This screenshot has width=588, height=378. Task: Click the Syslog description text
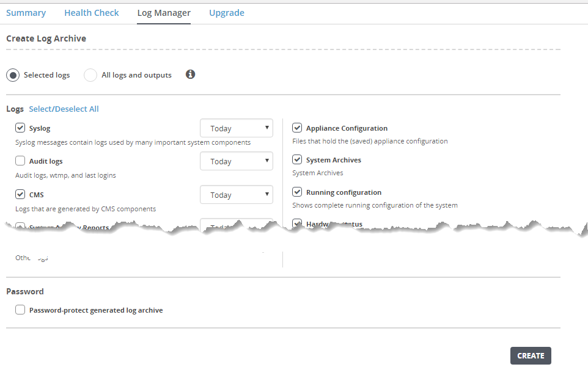click(133, 142)
